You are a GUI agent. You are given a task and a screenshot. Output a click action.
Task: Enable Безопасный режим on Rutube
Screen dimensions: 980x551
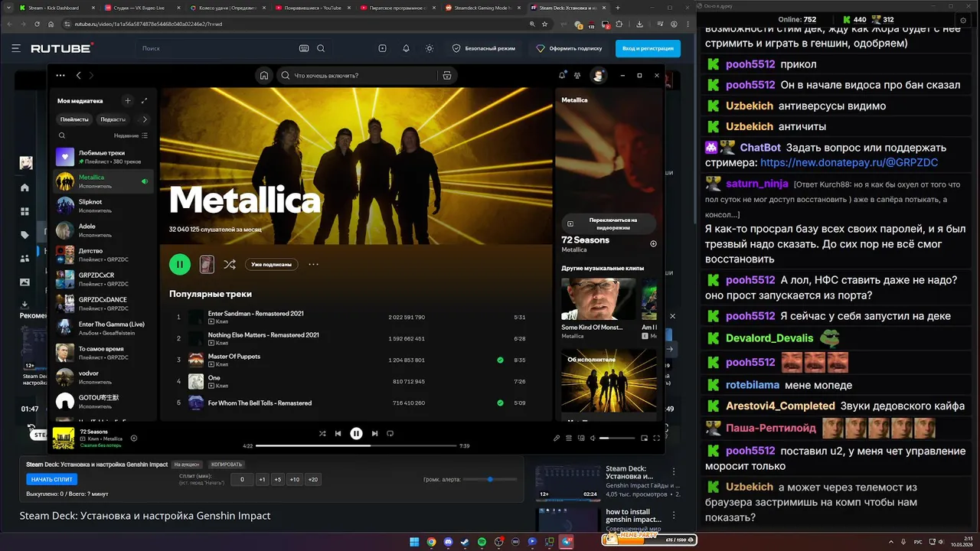coord(484,48)
